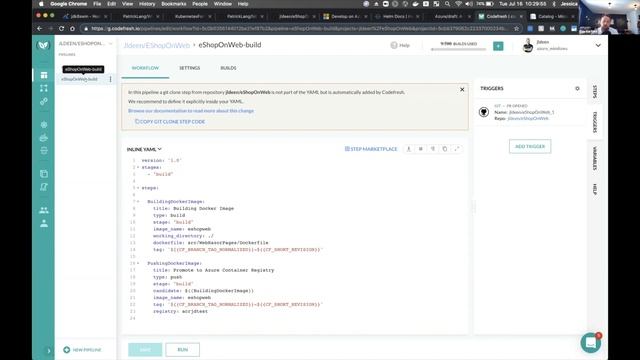Open the container icon below the ship icon
Viewport: 640px width, 360px height.
[x=44, y=151]
